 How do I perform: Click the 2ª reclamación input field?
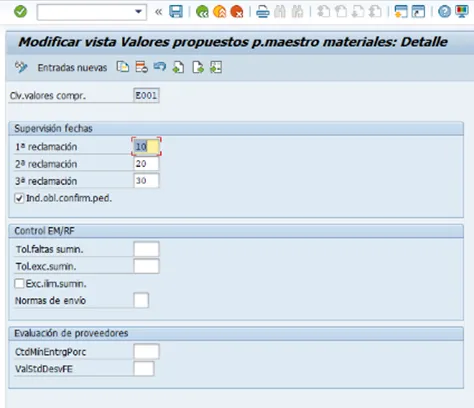pos(146,164)
